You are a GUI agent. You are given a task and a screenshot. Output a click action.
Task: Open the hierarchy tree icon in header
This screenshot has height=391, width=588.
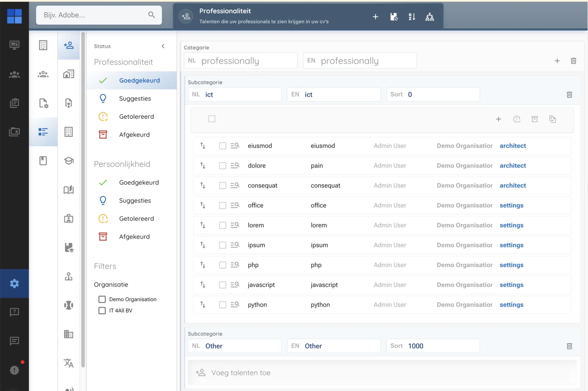point(430,17)
